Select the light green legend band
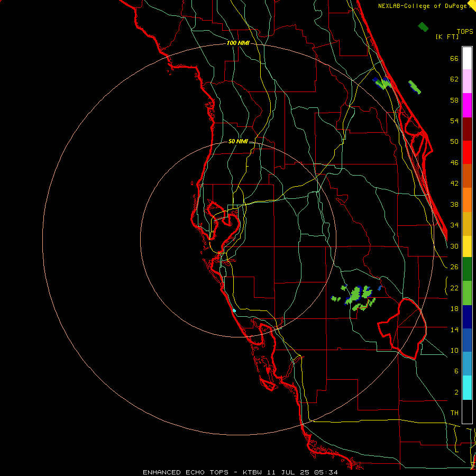This screenshot has height=476, width=476. 467,293
